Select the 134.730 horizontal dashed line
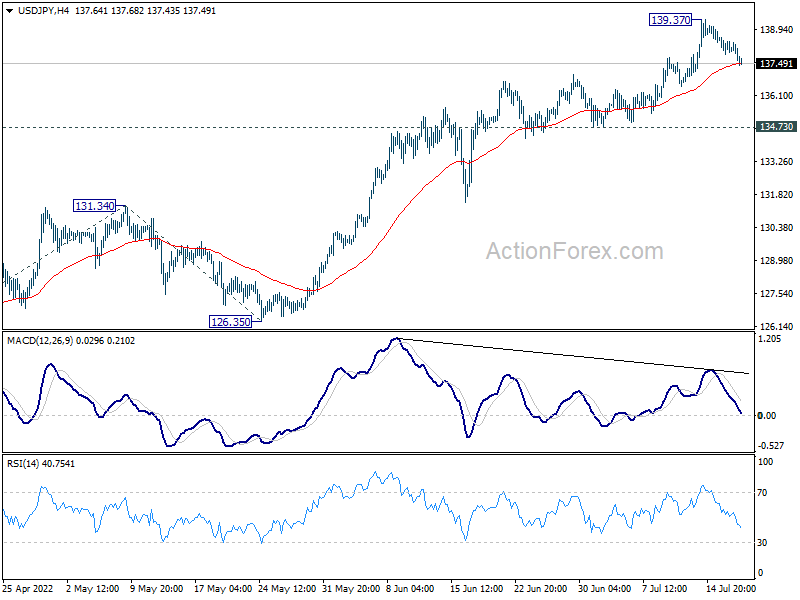Screen dimensions: 800x600 pos(378,127)
